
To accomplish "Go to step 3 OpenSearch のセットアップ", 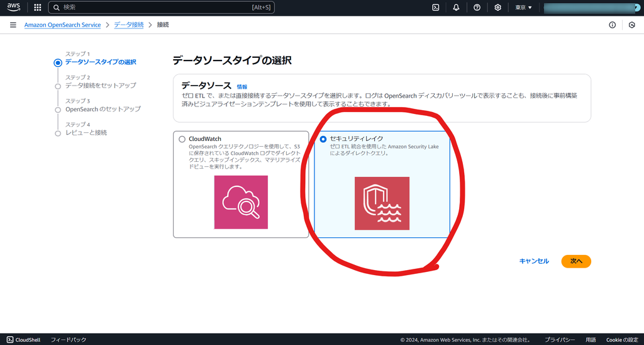I will 103,109.
